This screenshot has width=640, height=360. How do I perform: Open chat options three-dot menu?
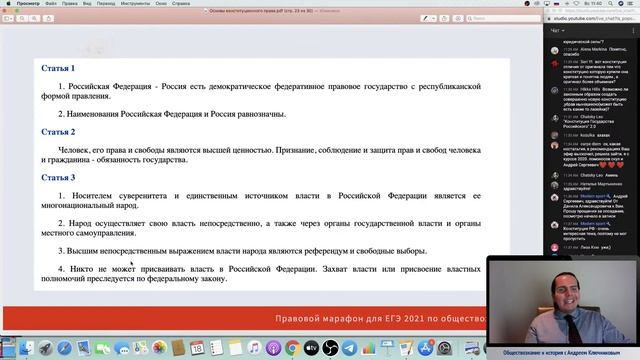click(x=633, y=31)
